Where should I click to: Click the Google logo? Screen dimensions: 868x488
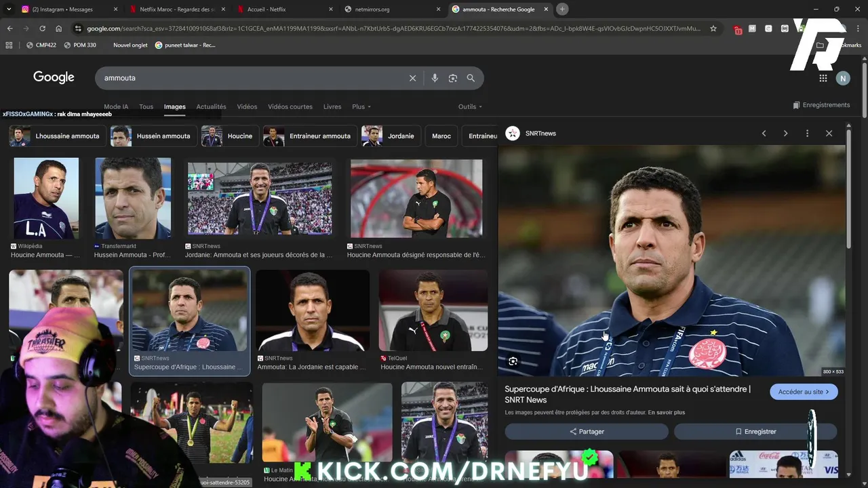pos(54,77)
